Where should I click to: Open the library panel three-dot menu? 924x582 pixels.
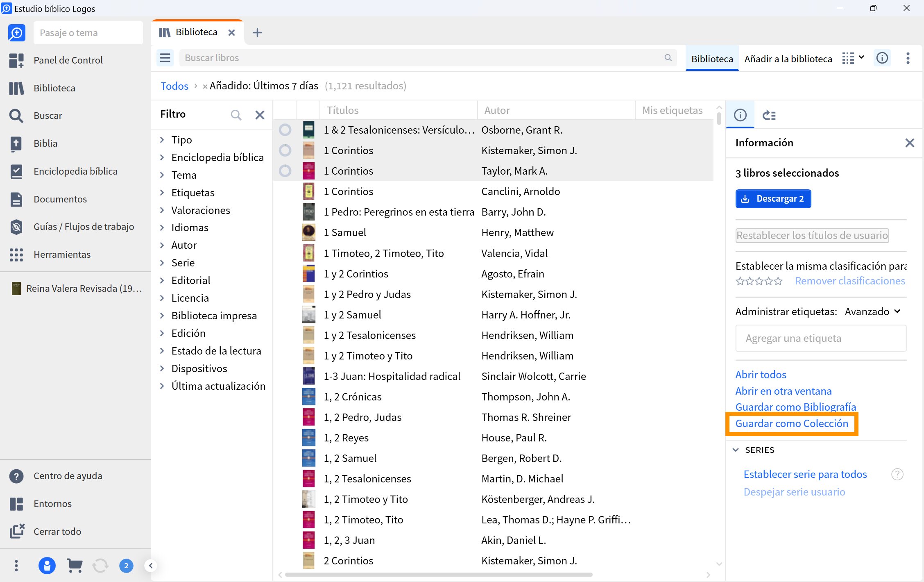point(908,58)
